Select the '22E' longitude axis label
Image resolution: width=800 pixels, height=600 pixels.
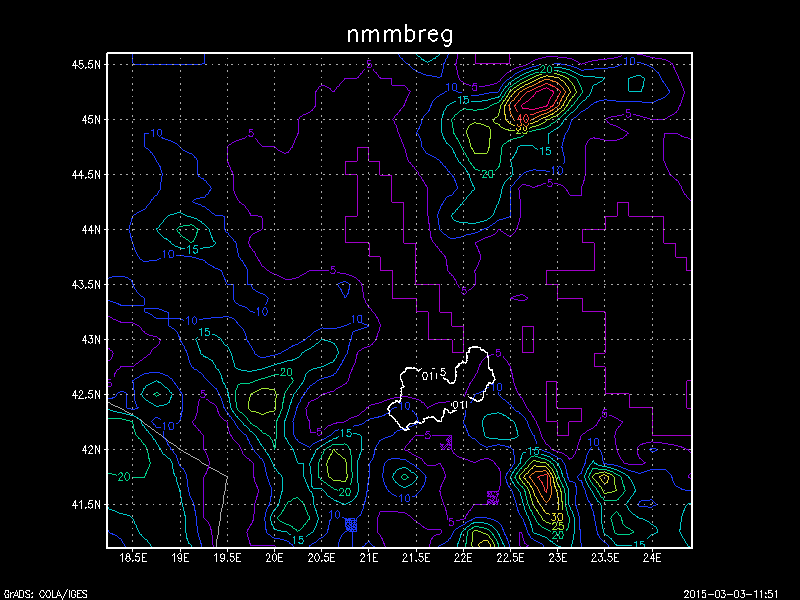pyautogui.click(x=463, y=558)
